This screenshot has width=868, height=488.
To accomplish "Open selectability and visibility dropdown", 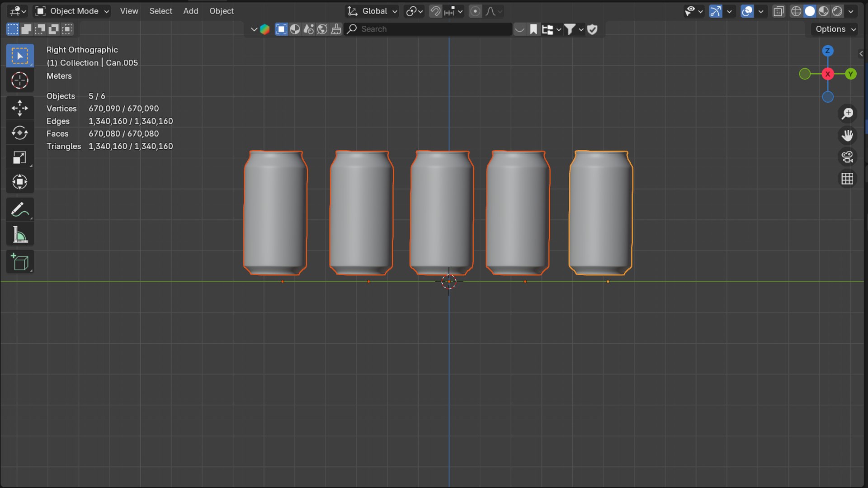I will point(694,11).
